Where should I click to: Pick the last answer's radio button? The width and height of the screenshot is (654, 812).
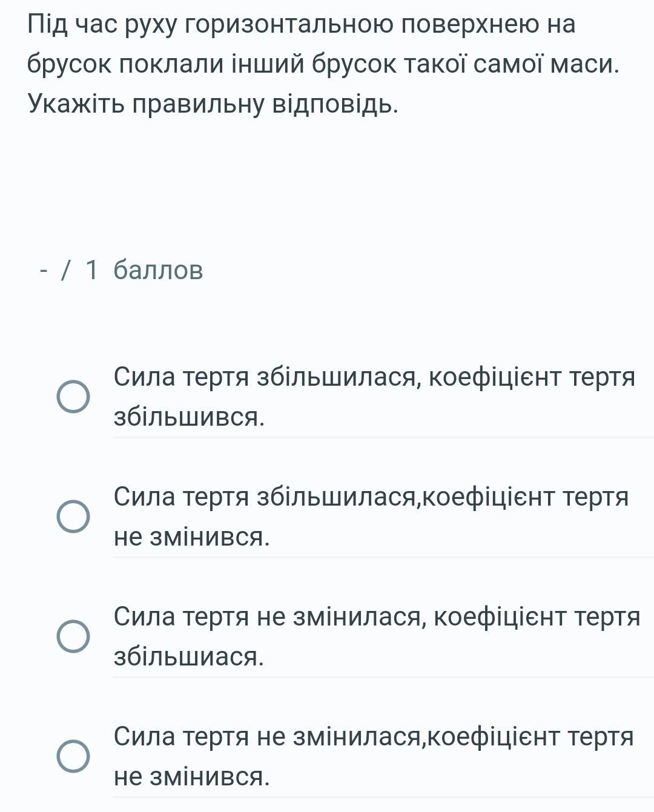(73, 757)
